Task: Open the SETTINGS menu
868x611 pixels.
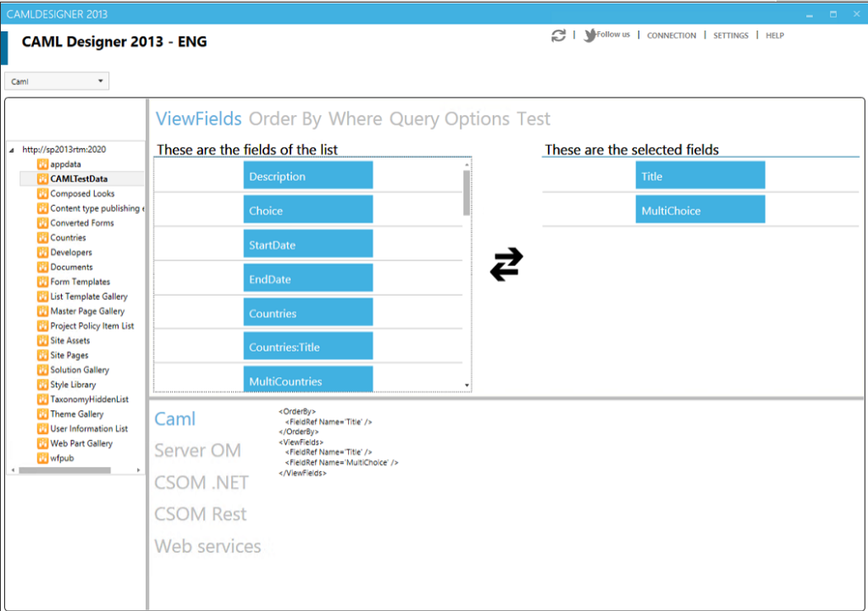Action: tap(731, 36)
